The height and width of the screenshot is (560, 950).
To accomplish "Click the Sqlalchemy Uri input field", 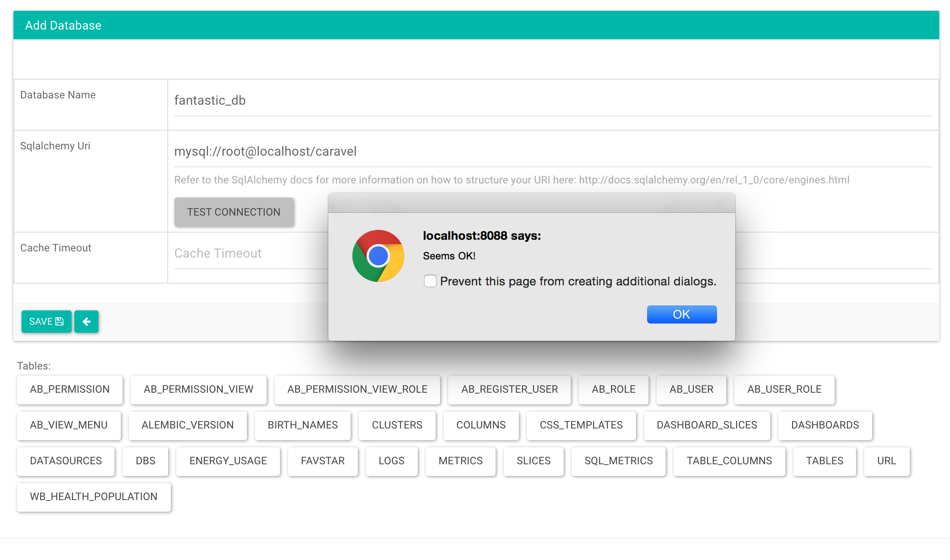I will click(x=553, y=152).
